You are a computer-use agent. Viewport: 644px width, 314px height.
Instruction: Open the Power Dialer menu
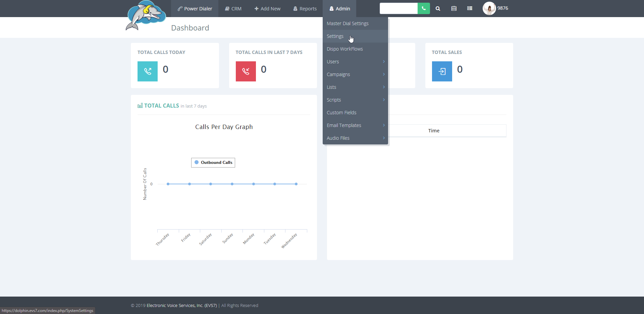pyautogui.click(x=195, y=8)
